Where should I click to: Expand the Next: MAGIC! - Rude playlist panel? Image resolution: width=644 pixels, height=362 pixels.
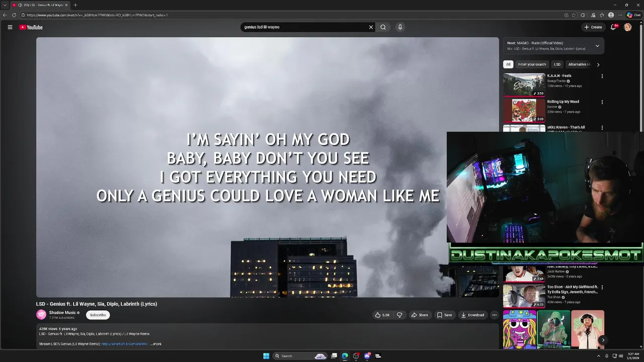coord(597,46)
